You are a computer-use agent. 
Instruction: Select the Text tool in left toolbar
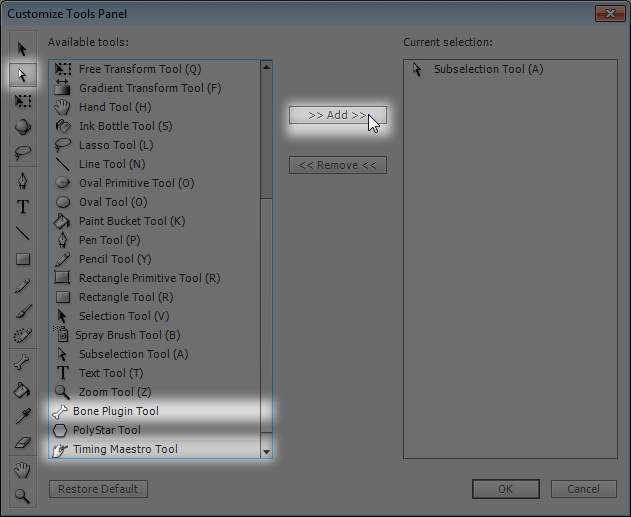pos(23,207)
